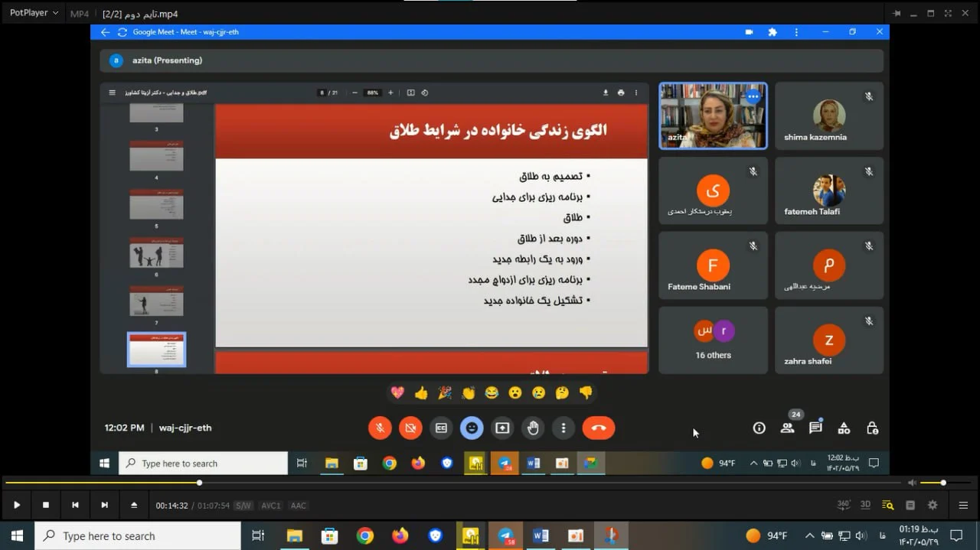Pin PotPlayer window on top
This screenshot has height=550, width=980.
(896, 13)
